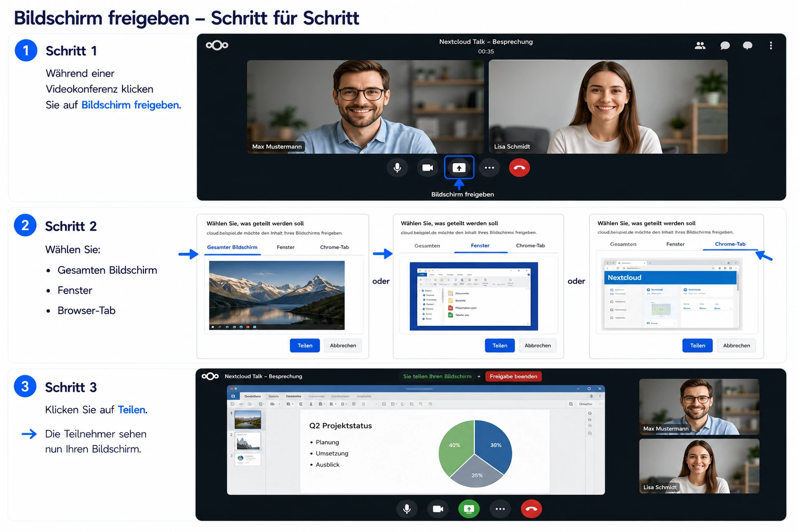
Task: Select Max Mustermann's video tile in the Schritt 3 call
Action: (x=699, y=407)
